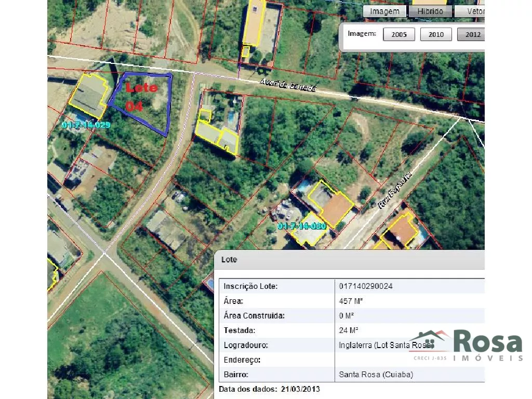
Task: Click the Rosa Imóveis house logo
Action: 430,341
